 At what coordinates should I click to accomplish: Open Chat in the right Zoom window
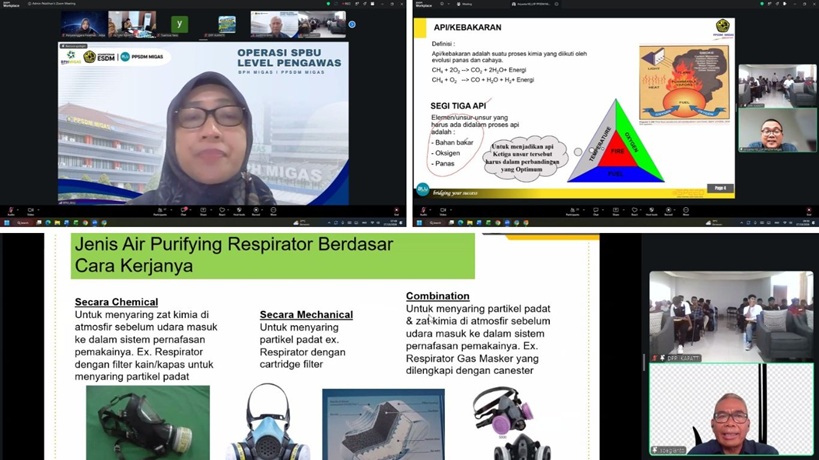596,210
